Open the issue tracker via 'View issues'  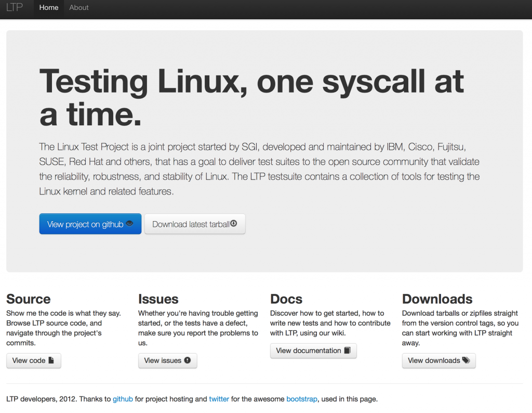pos(167,360)
